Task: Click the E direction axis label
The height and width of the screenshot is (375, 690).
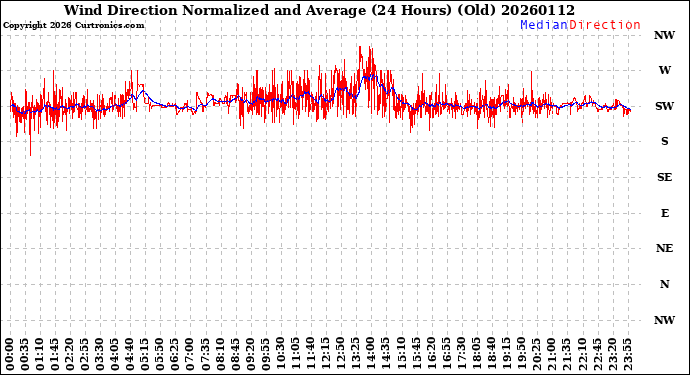Action: (664, 213)
